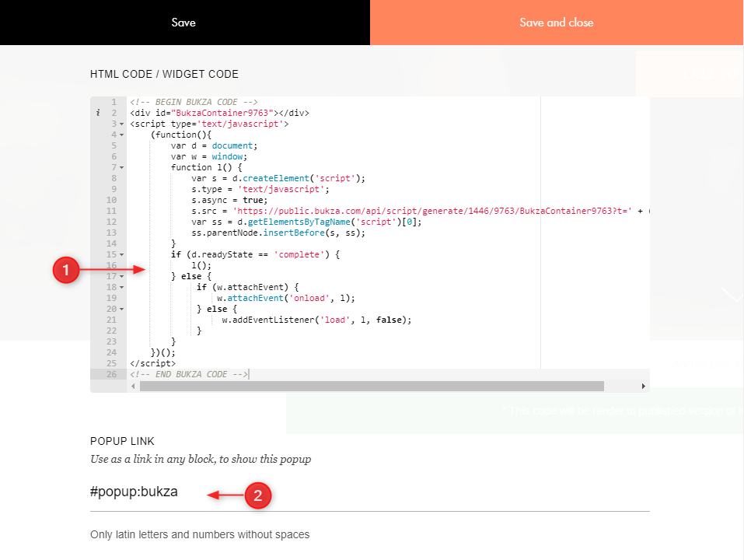Click the red step 1 marker
Screen dimensions: 744x560
point(66,271)
